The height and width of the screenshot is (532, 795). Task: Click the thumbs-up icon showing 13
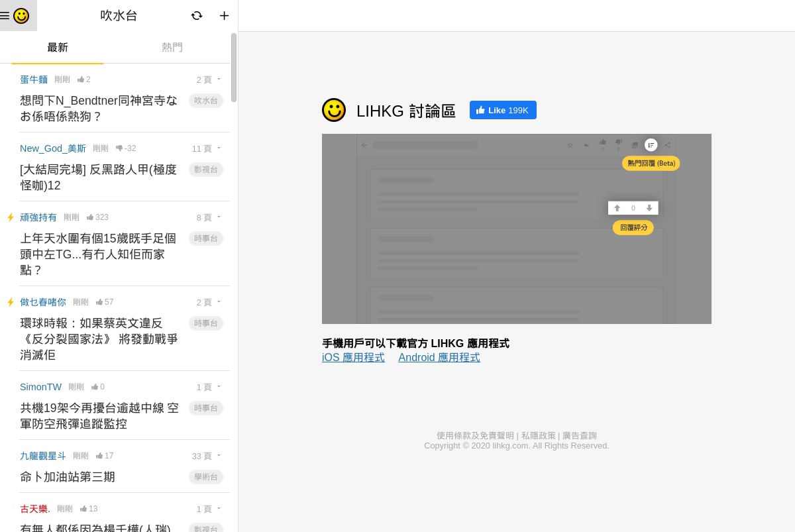click(83, 509)
